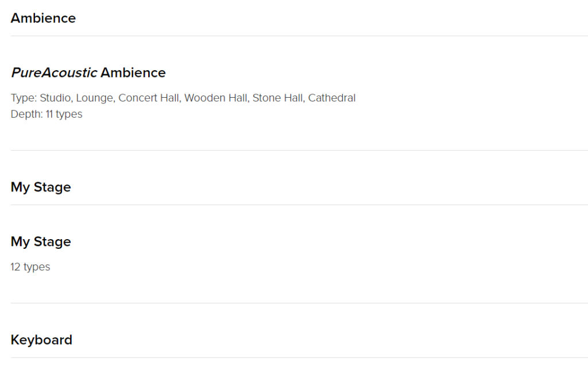Click the Type: label

pyautogui.click(x=24, y=98)
